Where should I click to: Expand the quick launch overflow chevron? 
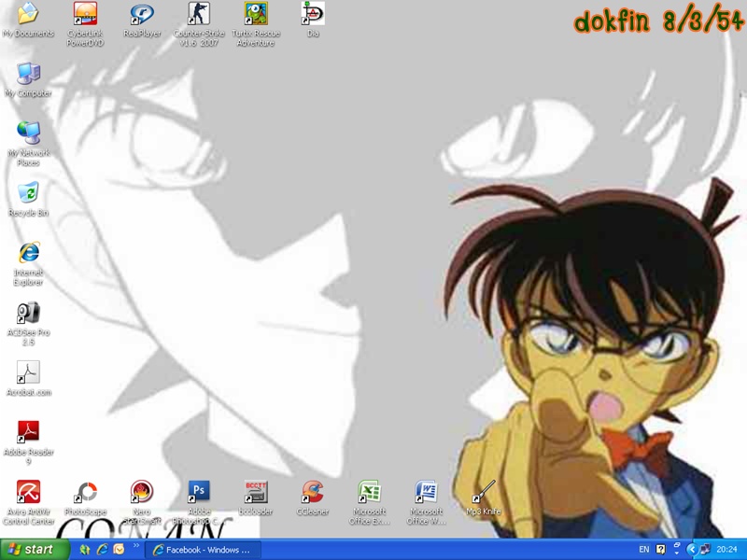coord(136,545)
